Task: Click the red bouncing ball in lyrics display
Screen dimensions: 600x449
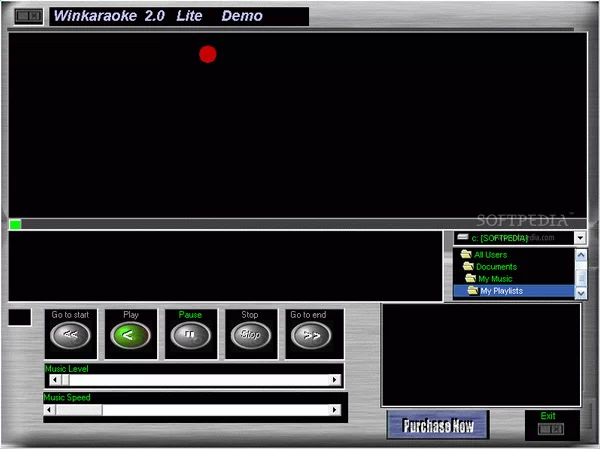Action: click(x=208, y=54)
